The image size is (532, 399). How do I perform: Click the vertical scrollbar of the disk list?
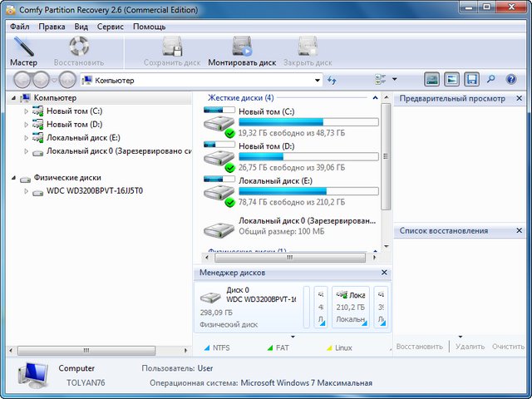[386, 158]
